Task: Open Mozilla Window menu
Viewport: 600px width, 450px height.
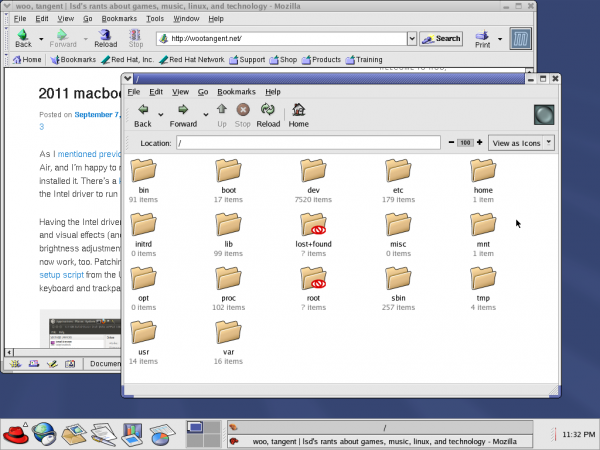Action: 186,19
